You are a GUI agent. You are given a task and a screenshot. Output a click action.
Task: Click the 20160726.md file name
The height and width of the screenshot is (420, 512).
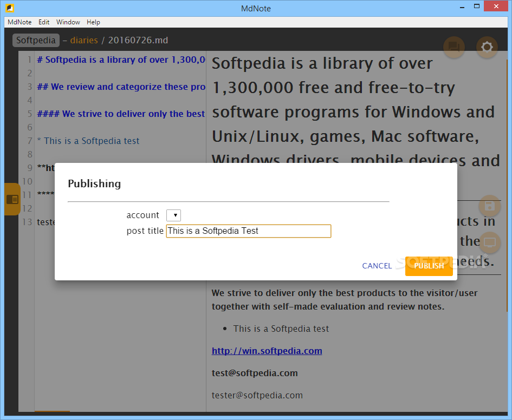pyautogui.click(x=138, y=40)
